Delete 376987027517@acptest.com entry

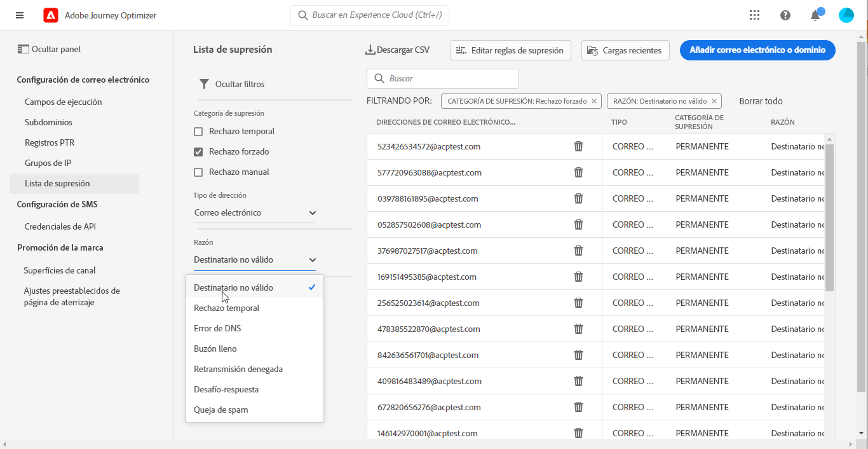click(x=578, y=251)
